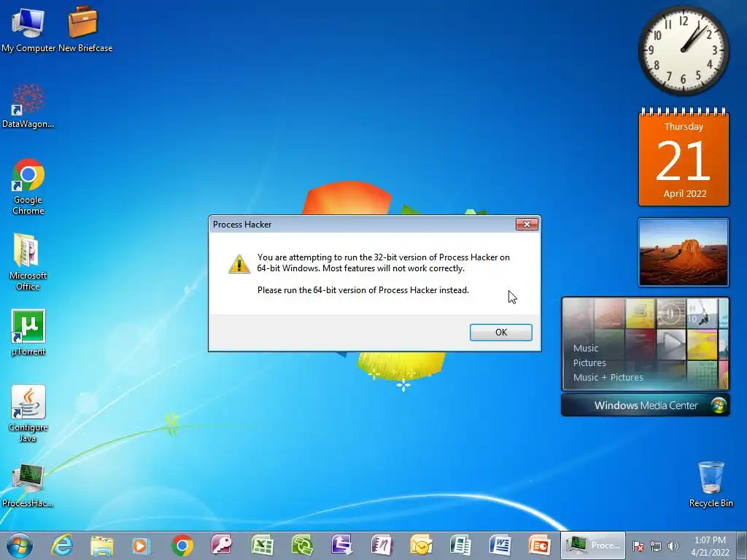Click the orange calendar gadget showing 21
Screen dimensions: 747x560
tap(684, 157)
